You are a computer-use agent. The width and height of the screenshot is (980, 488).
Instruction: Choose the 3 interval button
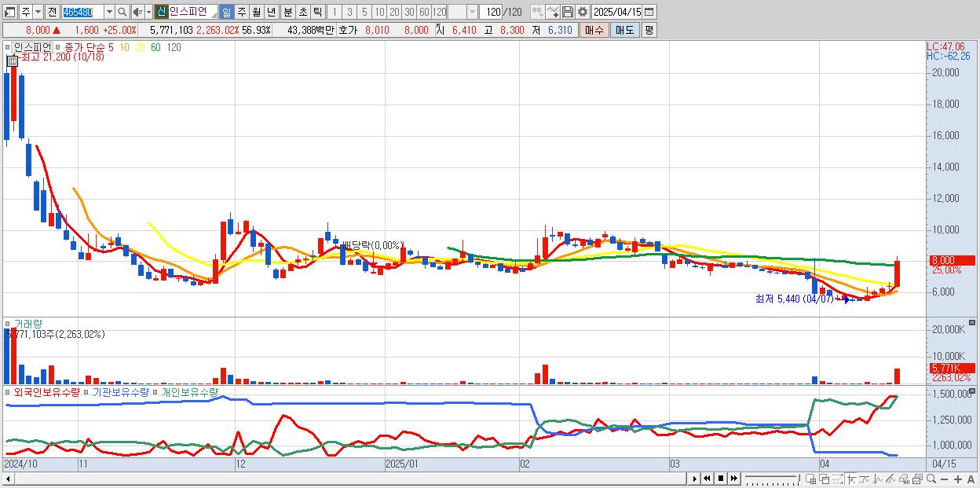click(x=349, y=12)
